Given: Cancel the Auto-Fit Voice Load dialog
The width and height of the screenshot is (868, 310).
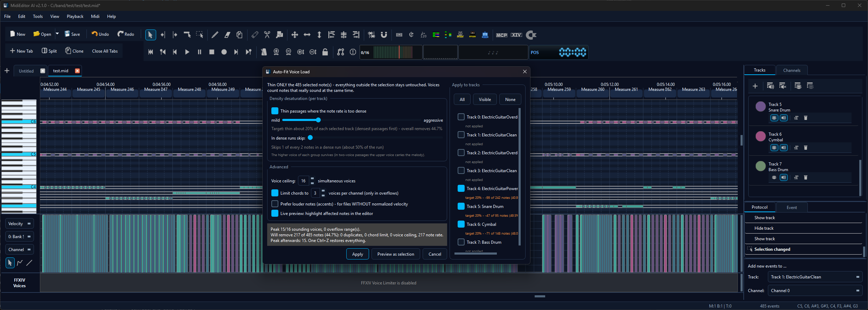Looking at the screenshot, I should point(435,254).
